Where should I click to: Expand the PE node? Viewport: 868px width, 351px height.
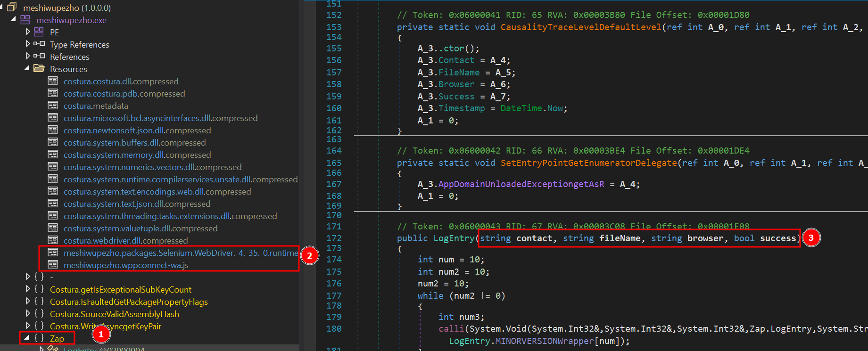(28, 32)
